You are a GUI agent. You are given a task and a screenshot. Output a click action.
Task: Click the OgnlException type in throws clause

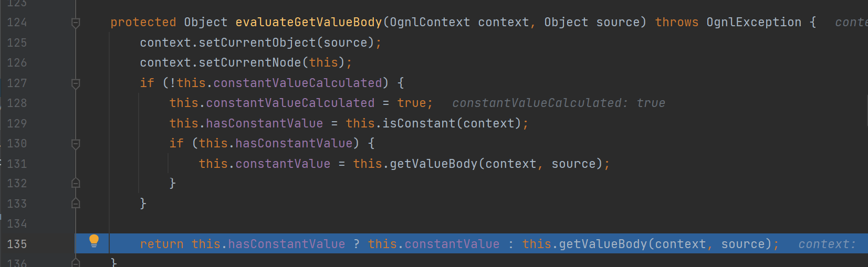coord(754,23)
